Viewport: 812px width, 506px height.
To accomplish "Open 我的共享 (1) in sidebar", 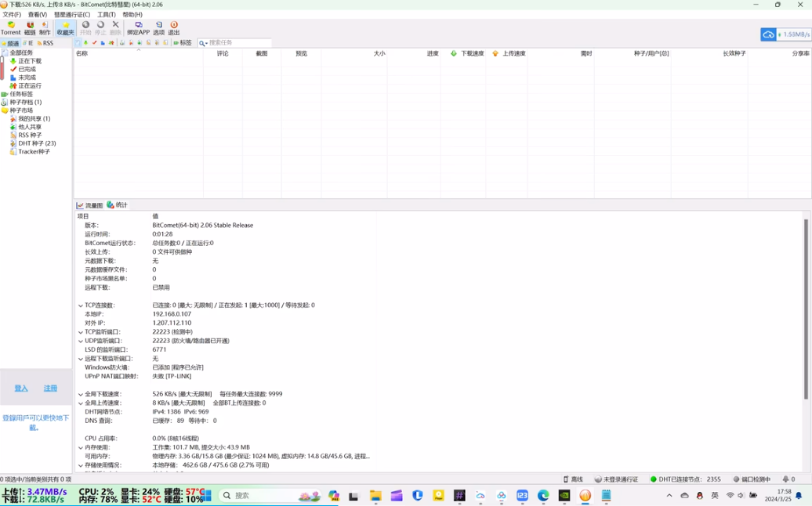I will coord(30,118).
